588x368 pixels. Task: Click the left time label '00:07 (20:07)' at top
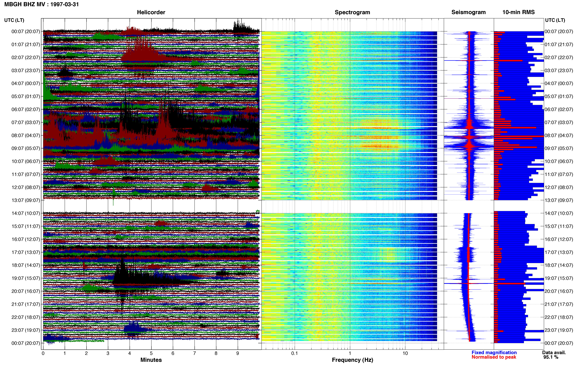pyautogui.click(x=26, y=31)
